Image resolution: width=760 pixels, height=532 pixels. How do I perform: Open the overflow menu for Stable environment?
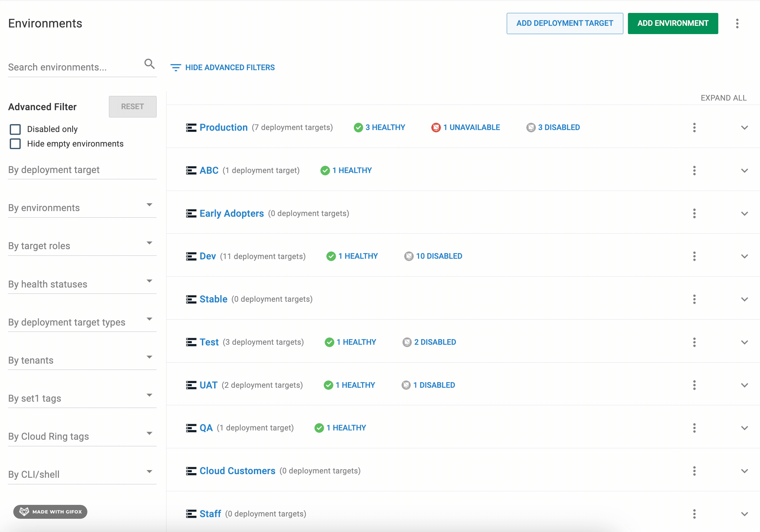(694, 299)
